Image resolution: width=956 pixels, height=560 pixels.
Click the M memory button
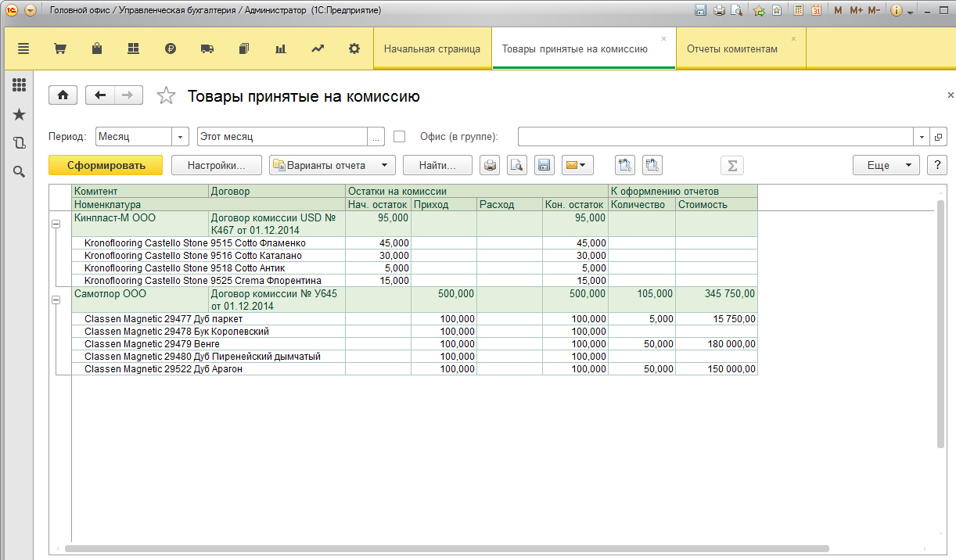click(x=839, y=11)
